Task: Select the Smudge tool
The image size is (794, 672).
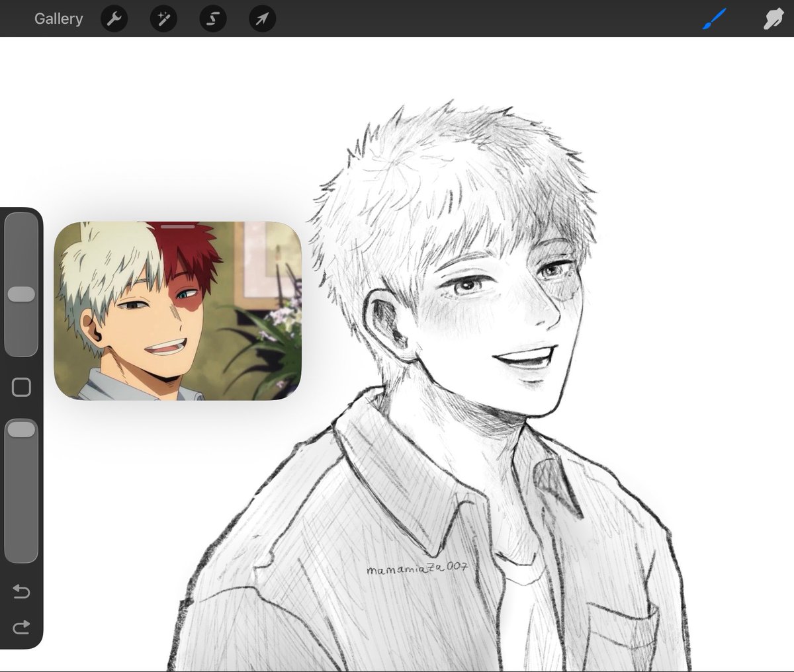Action: tap(772, 19)
